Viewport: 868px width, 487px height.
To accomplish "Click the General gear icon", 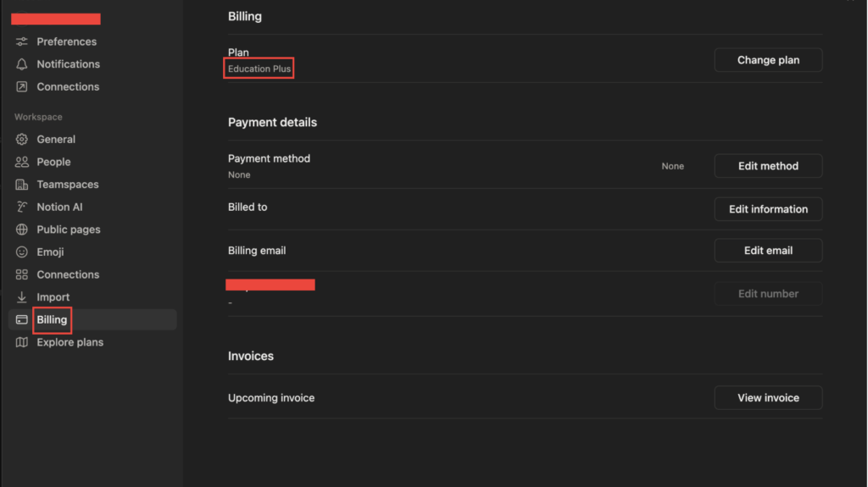I will (22, 140).
